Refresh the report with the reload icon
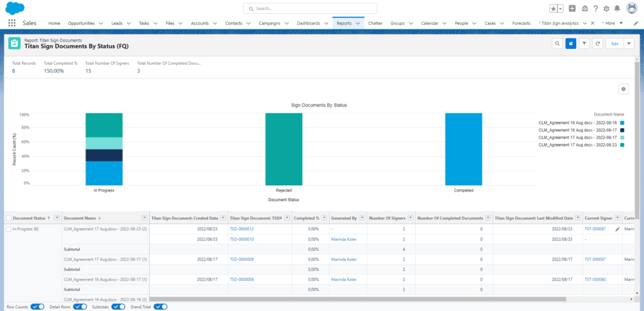Screen dimensions: 644x311 pos(597,43)
